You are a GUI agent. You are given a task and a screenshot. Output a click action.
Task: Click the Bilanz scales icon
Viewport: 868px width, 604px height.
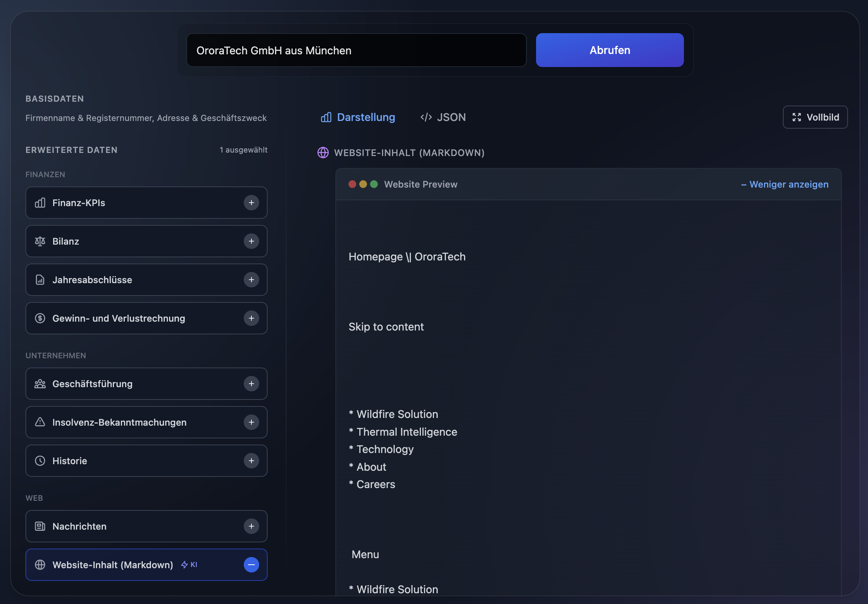click(40, 241)
